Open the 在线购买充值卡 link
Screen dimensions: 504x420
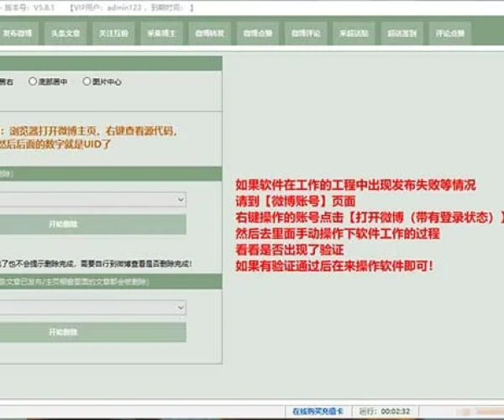tap(318, 412)
